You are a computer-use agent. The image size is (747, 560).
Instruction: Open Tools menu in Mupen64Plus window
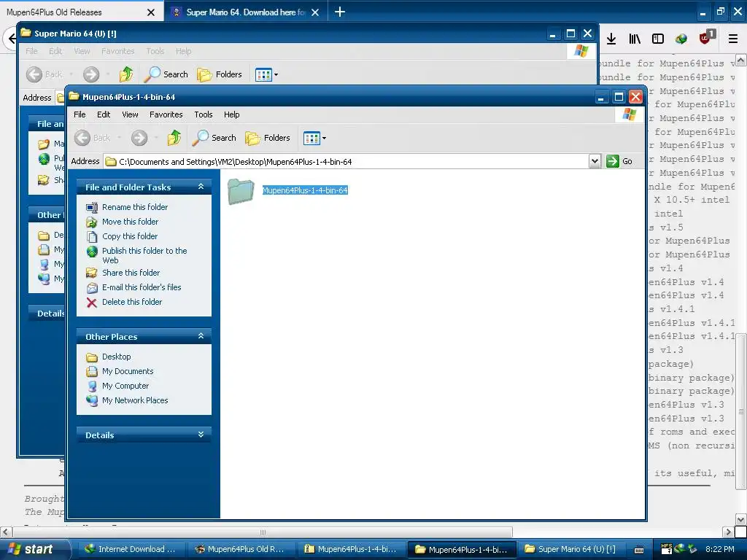tap(204, 114)
